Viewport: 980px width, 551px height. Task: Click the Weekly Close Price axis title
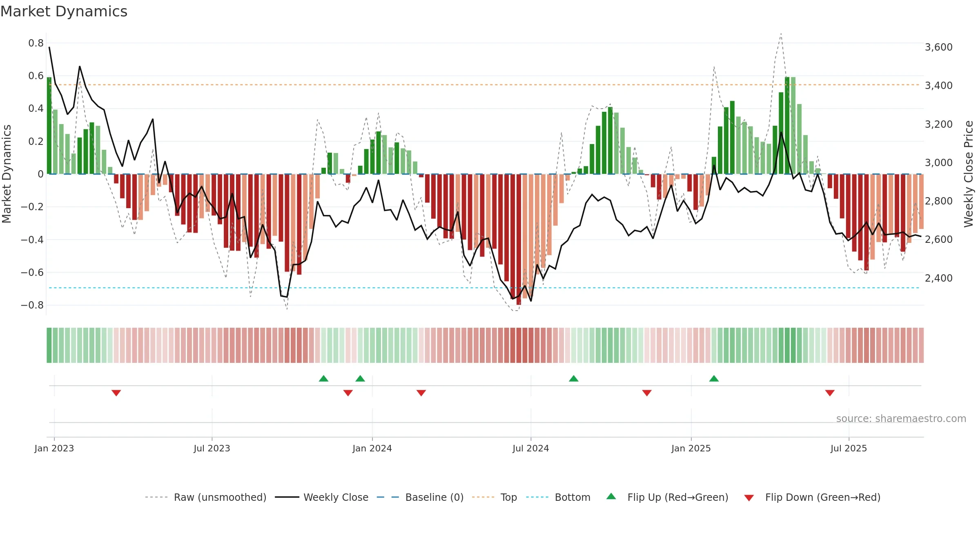tap(969, 174)
